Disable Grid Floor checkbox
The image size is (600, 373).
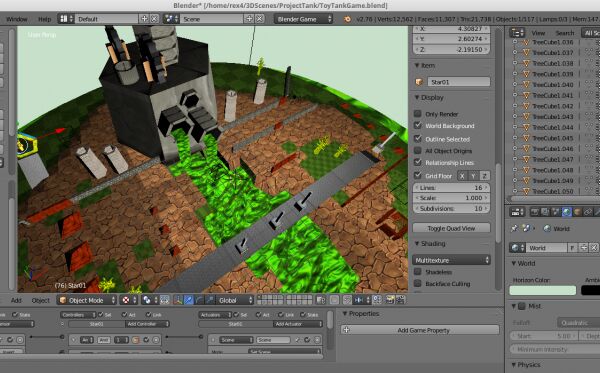pos(418,176)
